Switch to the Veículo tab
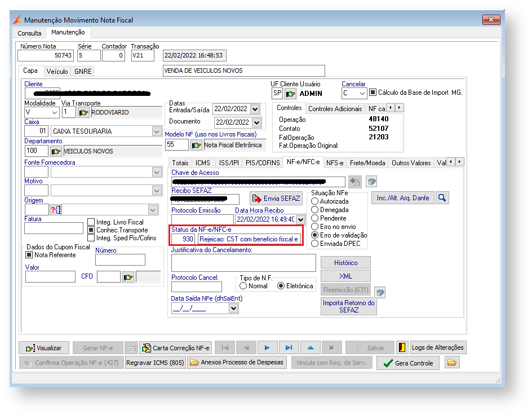The height and width of the screenshot is (414, 532). (x=57, y=71)
